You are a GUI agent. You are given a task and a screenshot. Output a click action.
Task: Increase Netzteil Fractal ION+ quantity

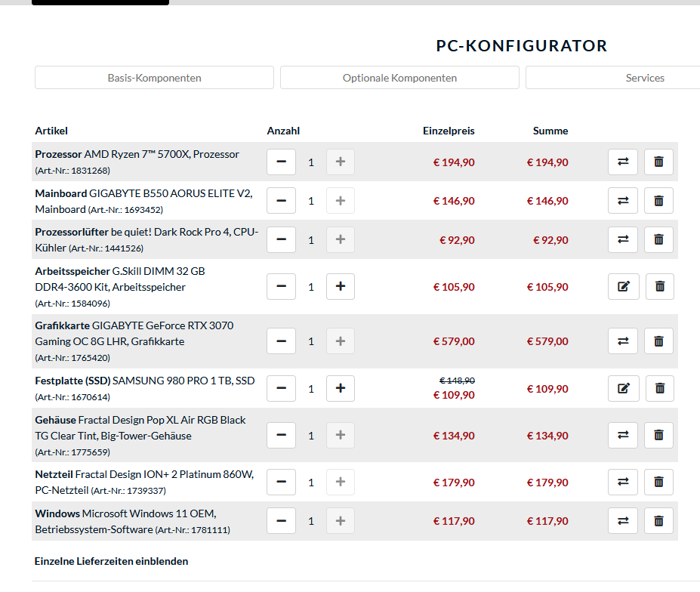coord(340,482)
